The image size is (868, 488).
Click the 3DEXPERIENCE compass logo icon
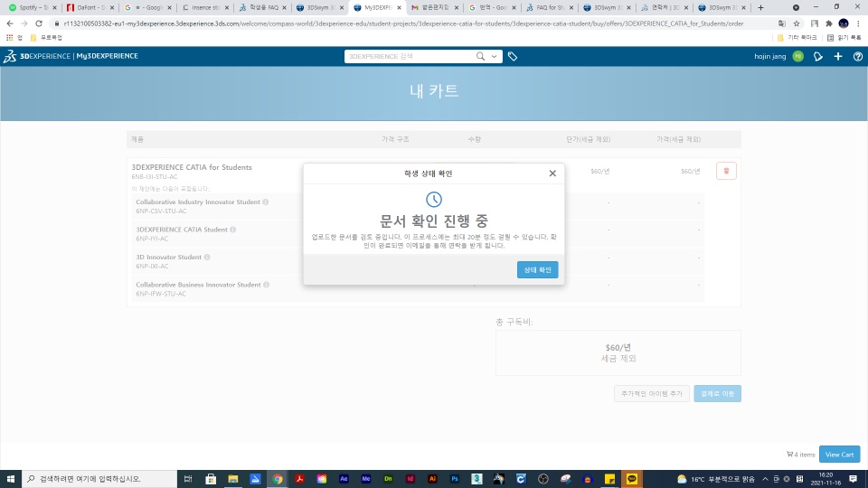(x=10, y=56)
